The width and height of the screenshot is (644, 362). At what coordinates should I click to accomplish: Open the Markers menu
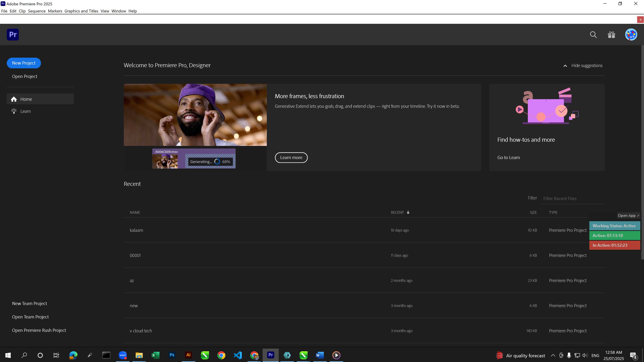pos(55,11)
